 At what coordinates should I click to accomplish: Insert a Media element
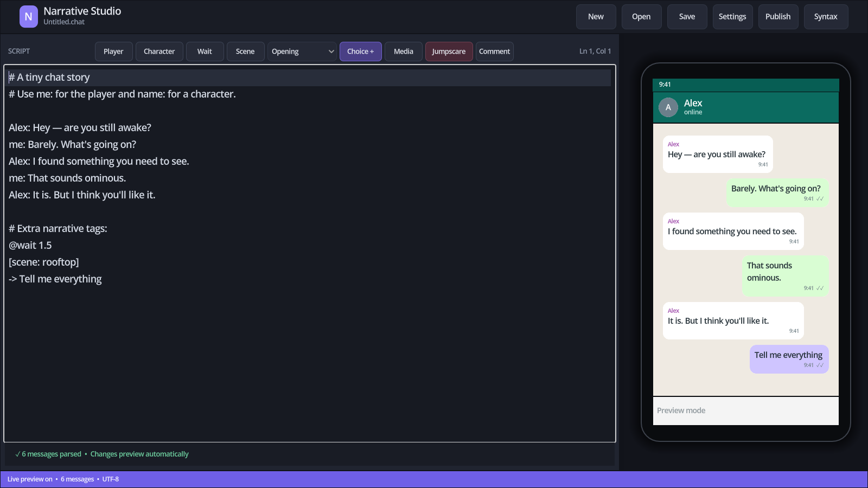pos(404,52)
